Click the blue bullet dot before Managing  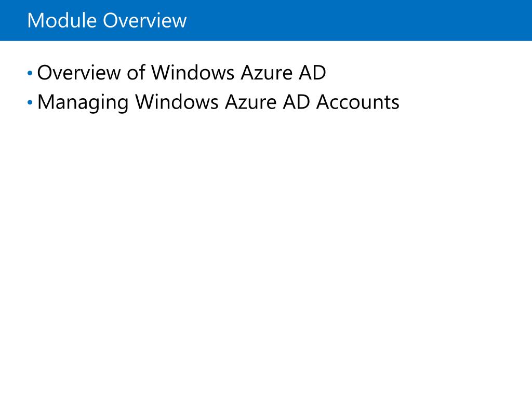coord(30,102)
